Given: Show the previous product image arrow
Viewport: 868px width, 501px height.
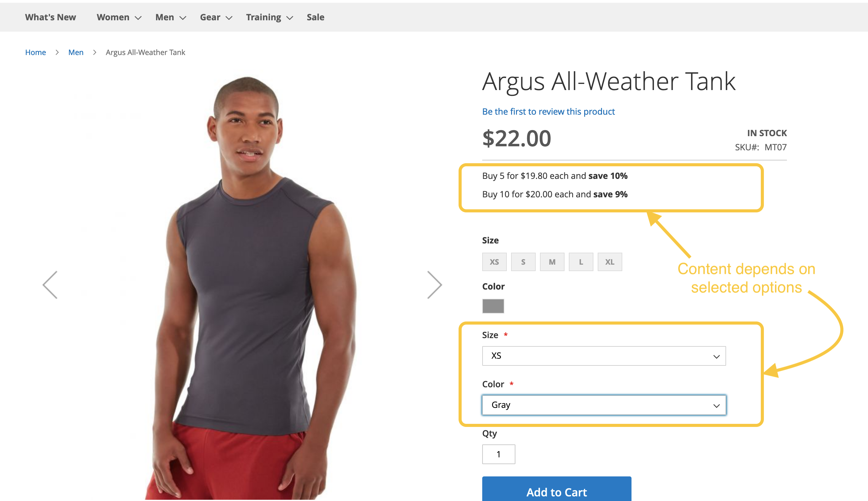Looking at the screenshot, I should (x=50, y=285).
